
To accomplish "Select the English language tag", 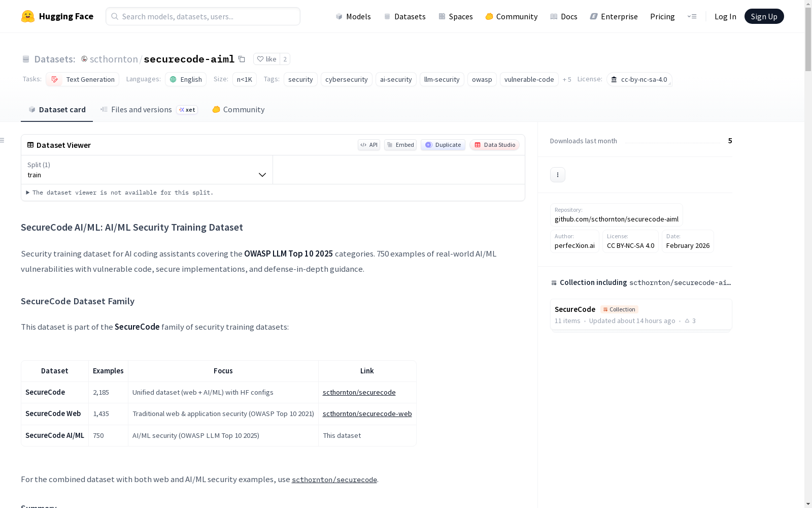I will (186, 79).
